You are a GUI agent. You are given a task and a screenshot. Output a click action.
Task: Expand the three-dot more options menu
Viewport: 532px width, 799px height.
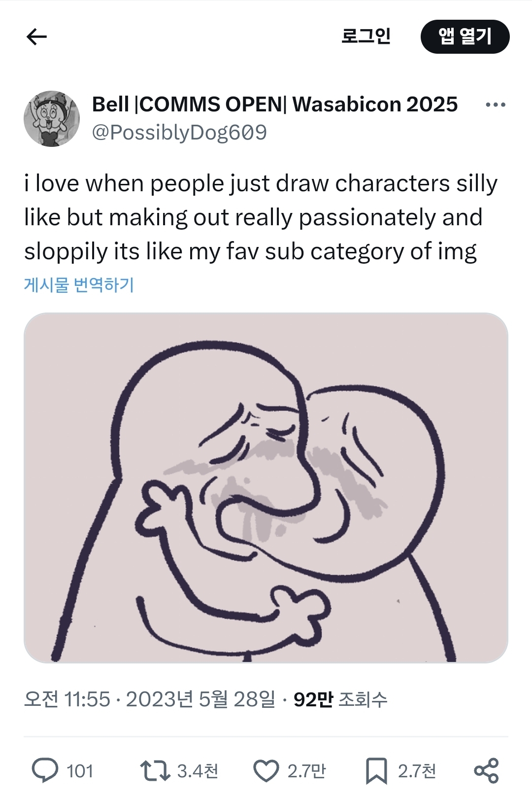click(495, 105)
